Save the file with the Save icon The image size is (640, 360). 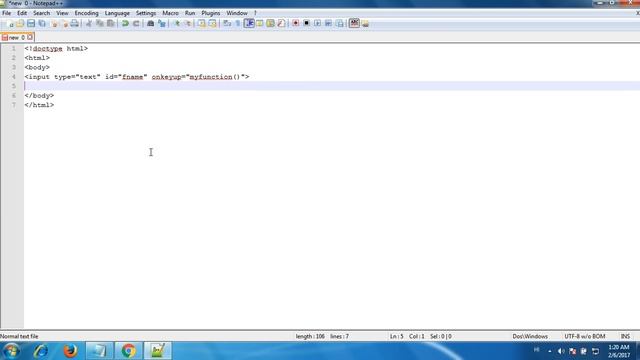click(x=31, y=24)
